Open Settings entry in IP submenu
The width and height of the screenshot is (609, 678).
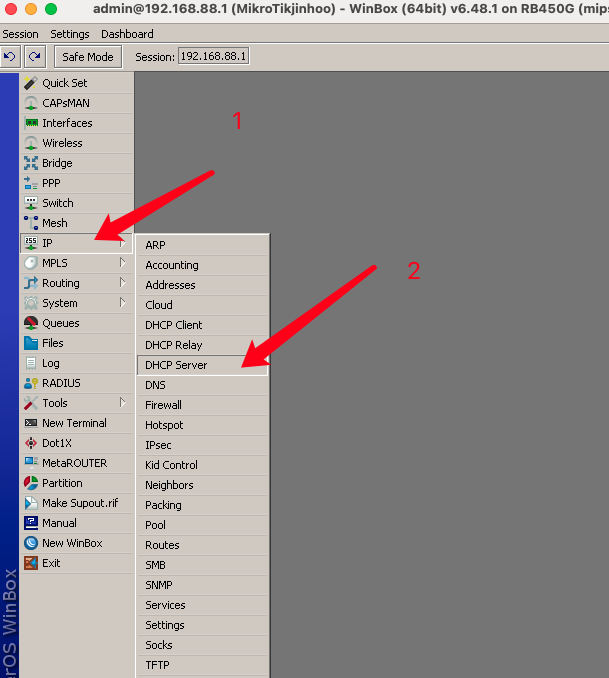click(202, 625)
